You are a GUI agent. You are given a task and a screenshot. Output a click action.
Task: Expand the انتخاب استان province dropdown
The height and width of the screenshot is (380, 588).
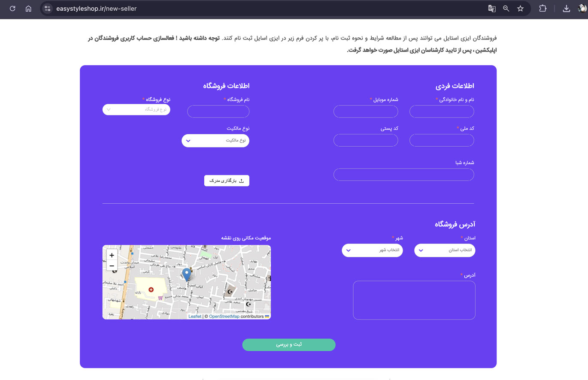(x=445, y=250)
